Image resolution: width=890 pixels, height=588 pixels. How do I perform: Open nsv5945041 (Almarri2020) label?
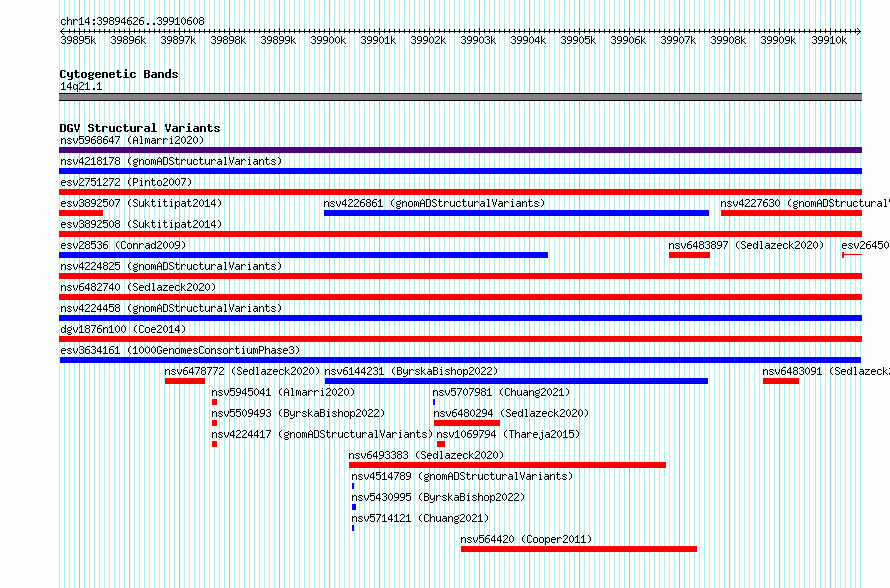(x=283, y=392)
